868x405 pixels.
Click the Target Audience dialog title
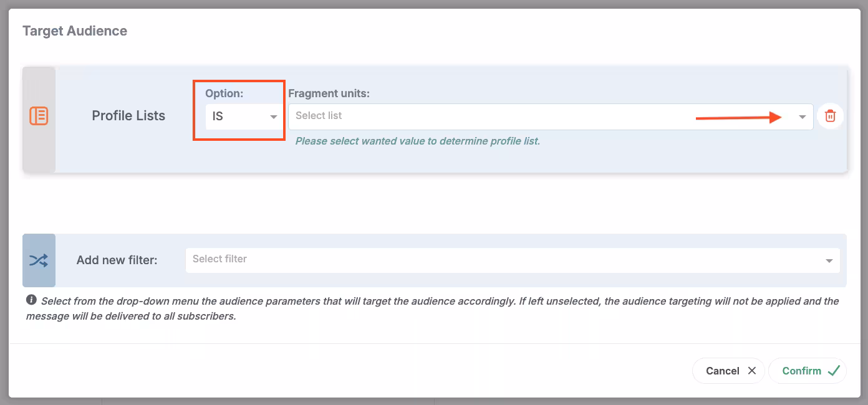[x=75, y=31]
